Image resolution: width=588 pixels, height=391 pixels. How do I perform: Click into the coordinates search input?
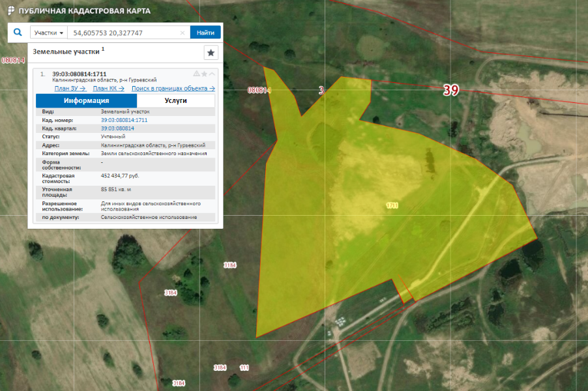[124, 33]
